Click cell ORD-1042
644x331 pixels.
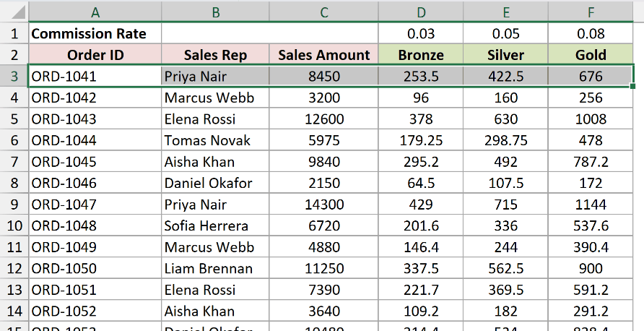pyautogui.click(x=95, y=98)
